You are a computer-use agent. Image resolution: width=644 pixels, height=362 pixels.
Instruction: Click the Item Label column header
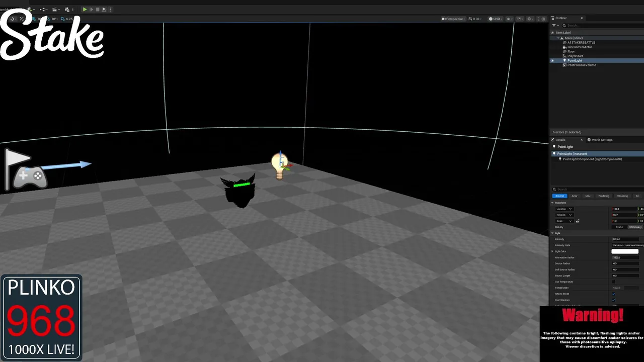(x=563, y=33)
